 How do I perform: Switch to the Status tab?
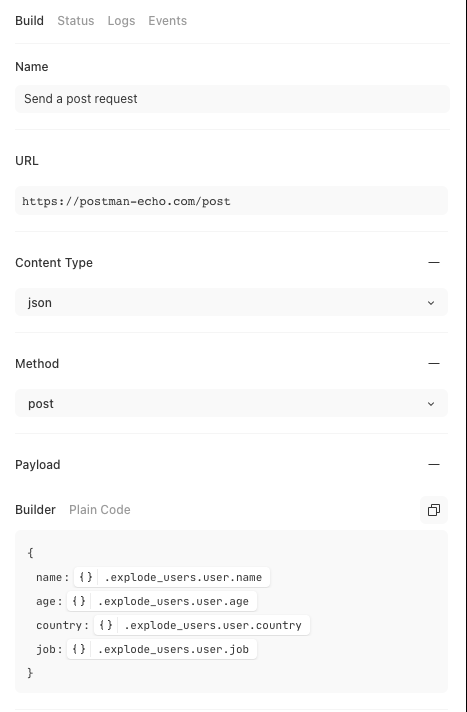(75, 21)
